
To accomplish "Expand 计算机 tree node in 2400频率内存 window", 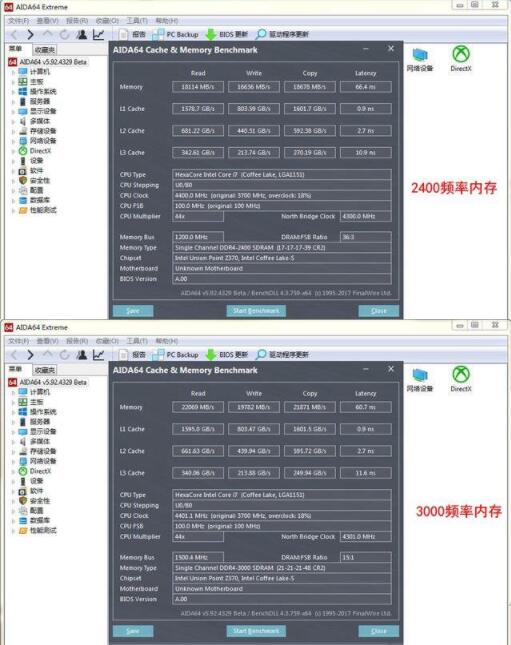I will pyautogui.click(x=13, y=72).
